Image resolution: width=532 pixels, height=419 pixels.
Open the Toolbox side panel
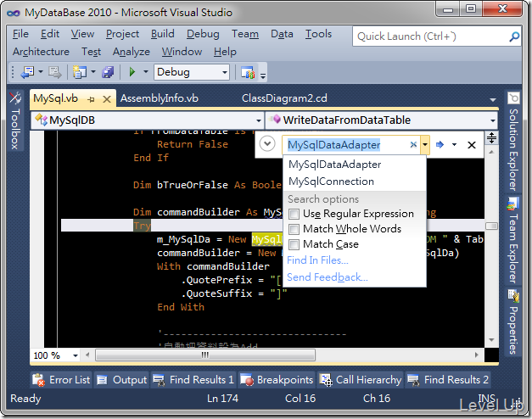point(15,120)
